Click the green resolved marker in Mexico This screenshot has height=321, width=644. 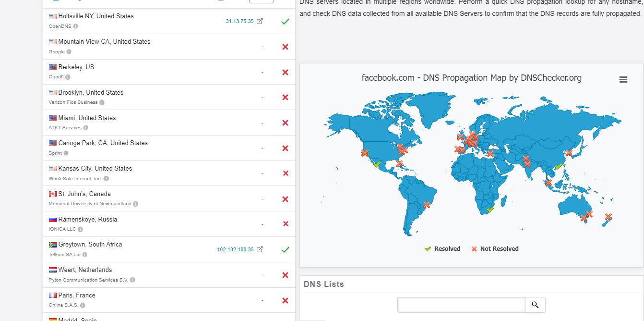(377, 164)
